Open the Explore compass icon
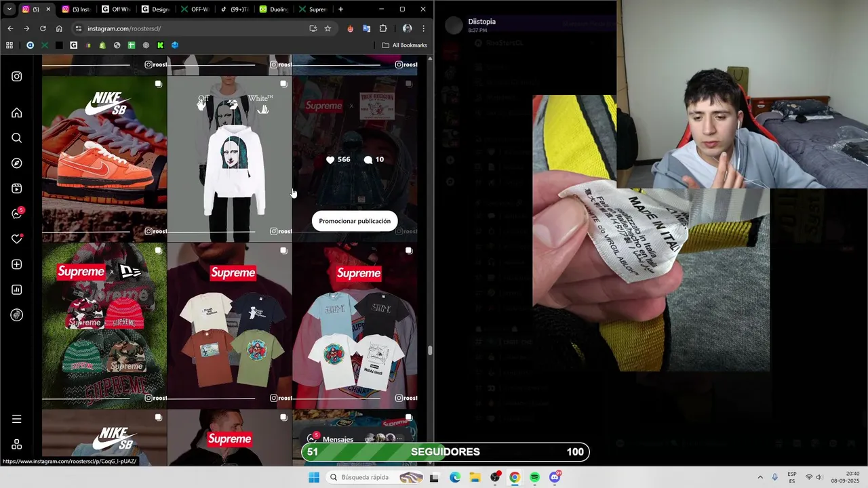Image resolution: width=868 pixels, height=488 pixels. pos(17,163)
